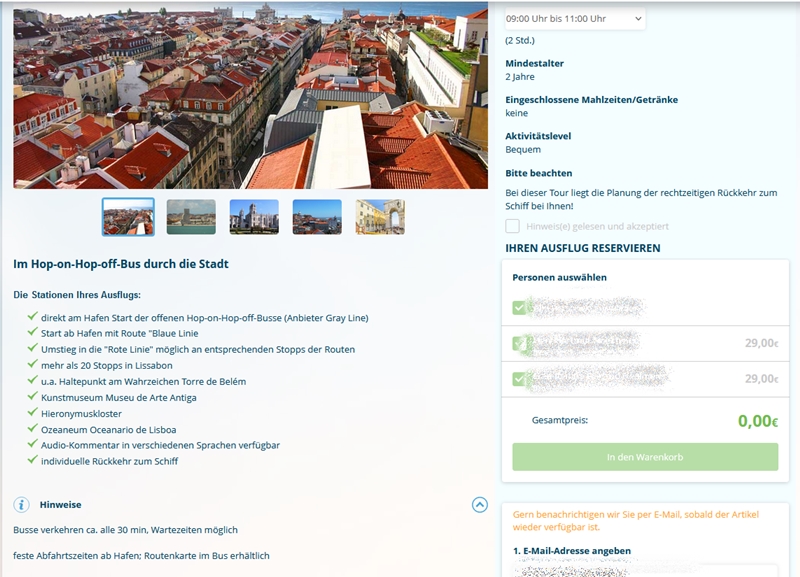The width and height of the screenshot is (800, 577).
Task: Tick 'Hinweis(e) gelesen und akzeptiert' checkbox
Action: click(x=513, y=226)
